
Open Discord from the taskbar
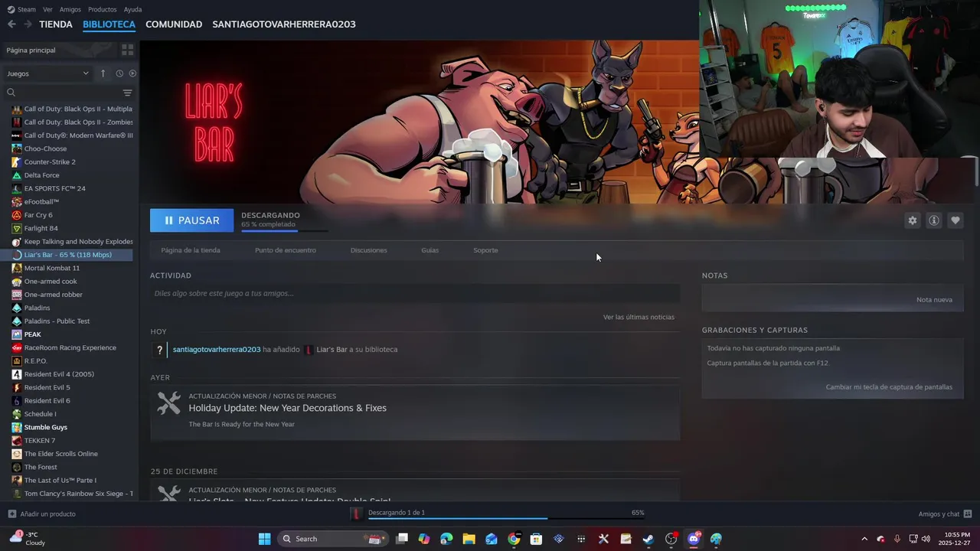click(694, 539)
